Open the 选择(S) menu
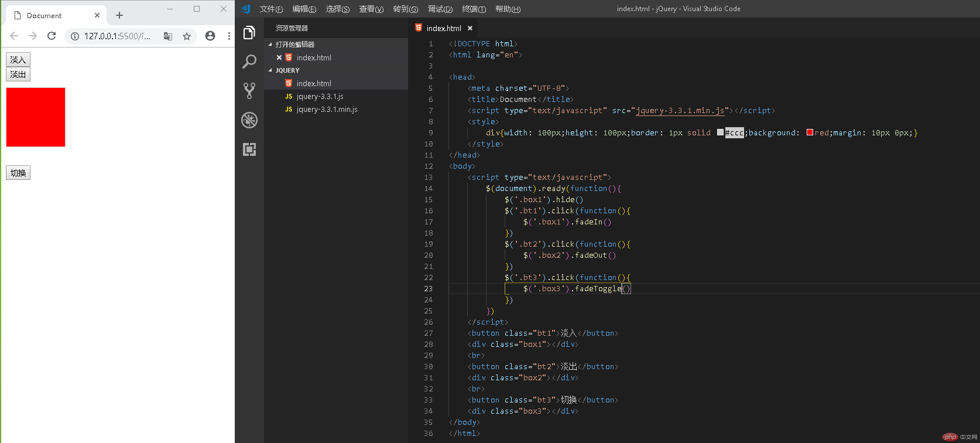Screen dimensions: 980x443 tap(338, 9)
